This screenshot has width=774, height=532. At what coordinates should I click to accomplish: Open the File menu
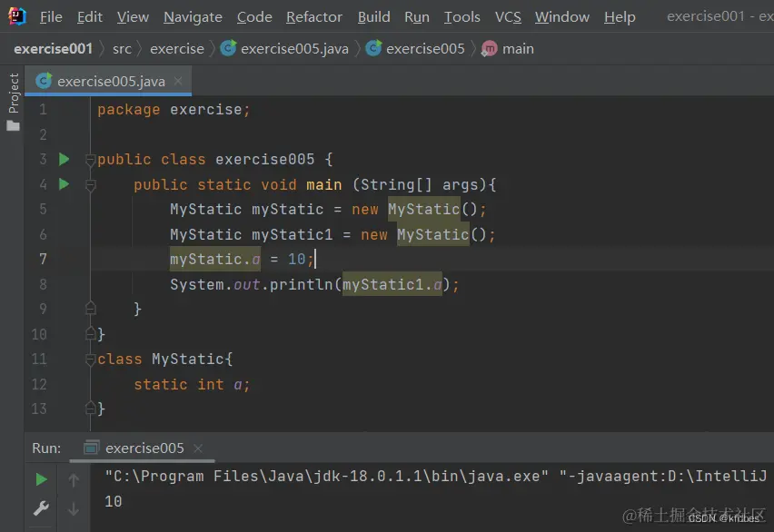coord(51,16)
